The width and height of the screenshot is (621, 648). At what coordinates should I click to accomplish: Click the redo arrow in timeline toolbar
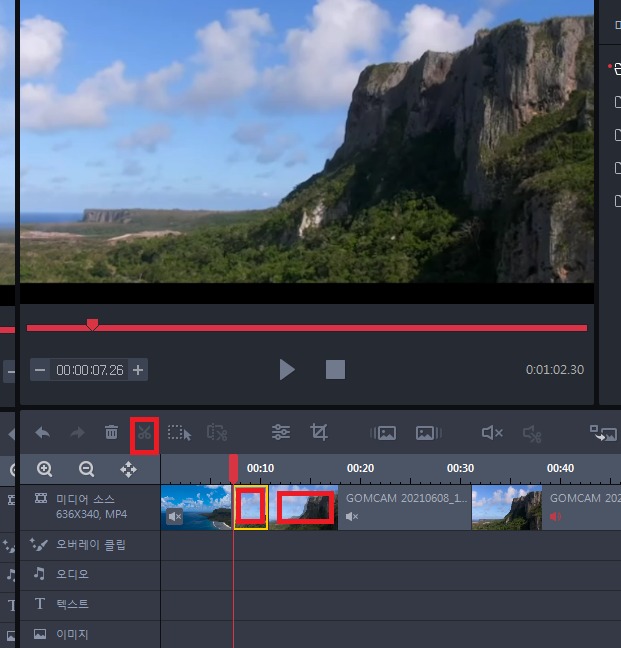point(77,433)
